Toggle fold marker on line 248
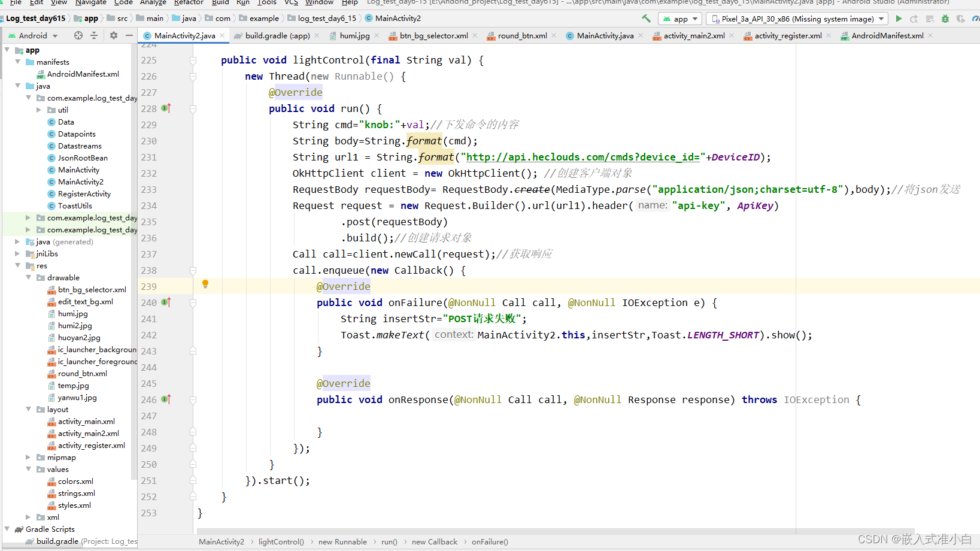The height and width of the screenshot is (551, 980). tap(193, 432)
